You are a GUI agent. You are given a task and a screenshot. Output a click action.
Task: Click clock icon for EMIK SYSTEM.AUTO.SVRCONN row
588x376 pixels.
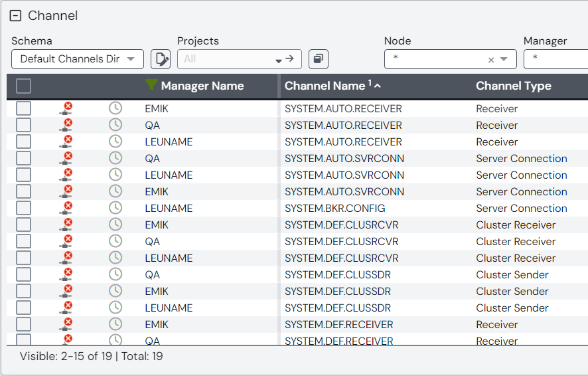pos(115,191)
